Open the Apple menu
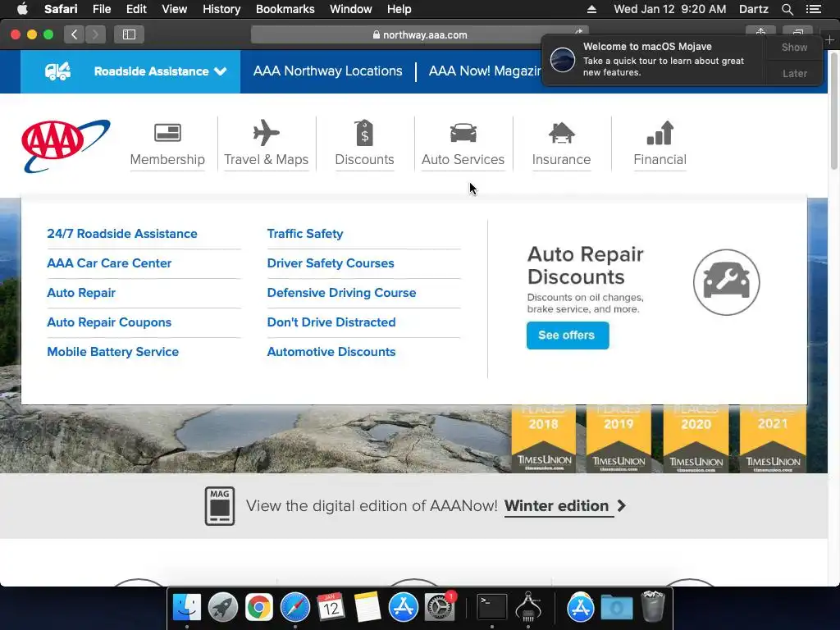 pyautogui.click(x=22, y=9)
